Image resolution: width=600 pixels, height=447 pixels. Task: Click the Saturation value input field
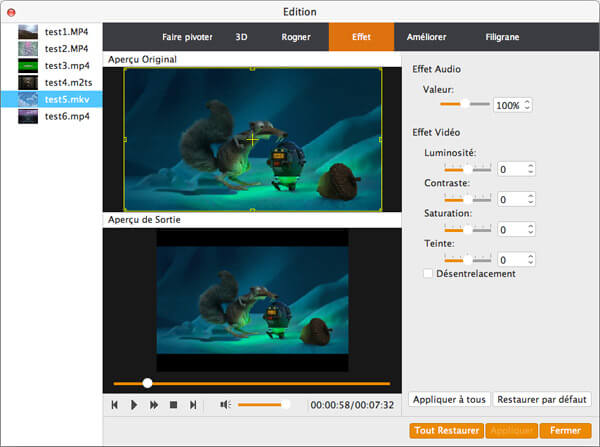tap(511, 229)
